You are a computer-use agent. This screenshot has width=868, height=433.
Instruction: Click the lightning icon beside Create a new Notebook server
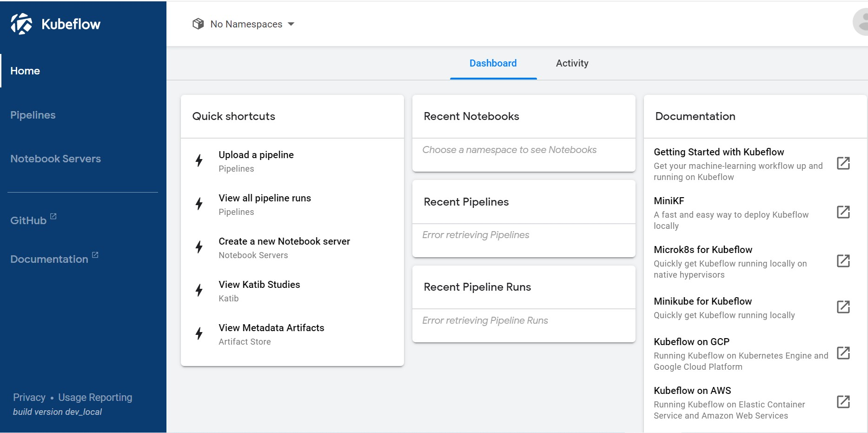199,247
